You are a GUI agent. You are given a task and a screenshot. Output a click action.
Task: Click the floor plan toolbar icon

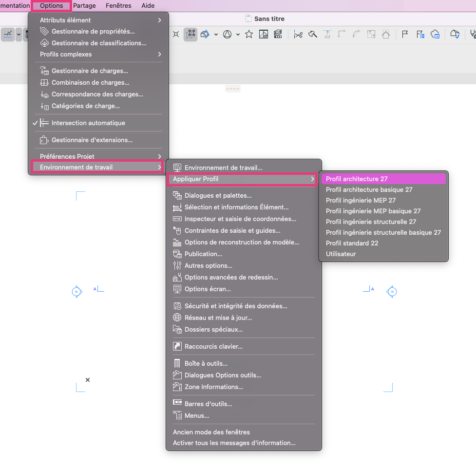[264, 34]
